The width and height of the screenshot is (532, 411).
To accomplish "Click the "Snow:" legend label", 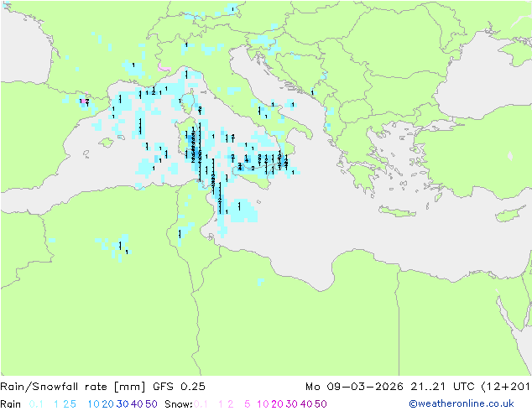I will 179,404.
